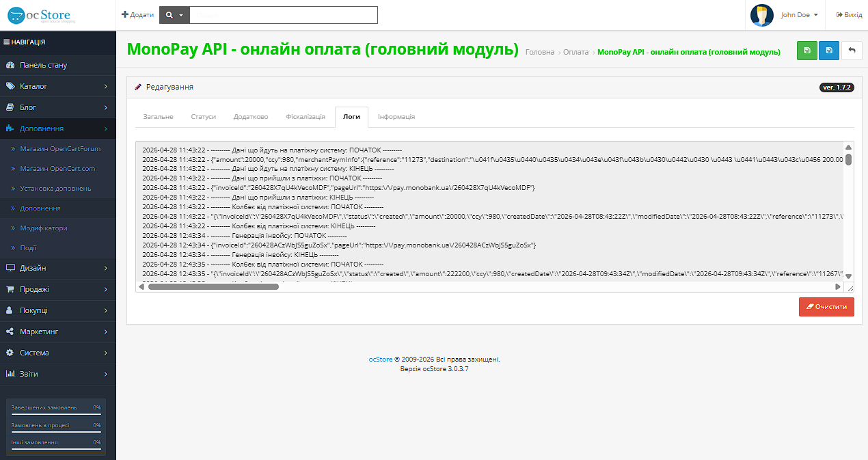The image size is (868, 460).
Task: Open the magnifier search type dropdown
Action: point(174,15)
